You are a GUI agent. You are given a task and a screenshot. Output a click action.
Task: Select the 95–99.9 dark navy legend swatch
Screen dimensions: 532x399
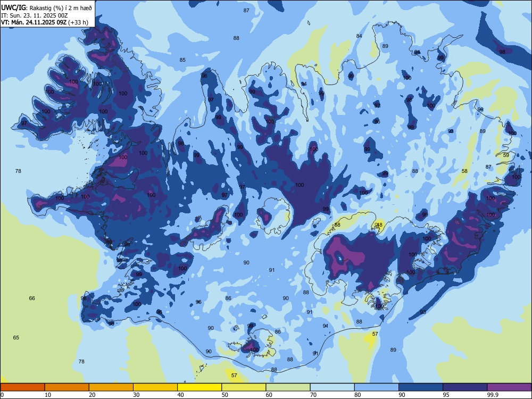click(465, 387)
